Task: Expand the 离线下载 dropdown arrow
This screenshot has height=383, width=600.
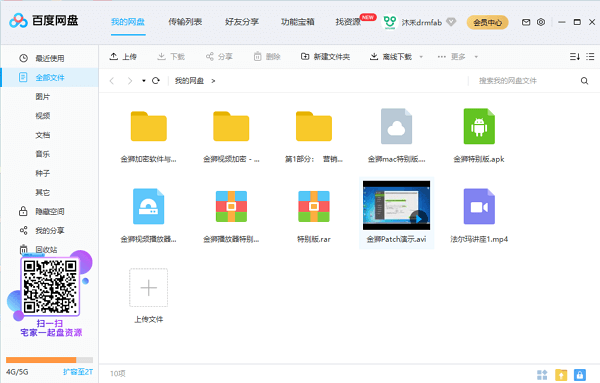Action: (x=421, y=57)
